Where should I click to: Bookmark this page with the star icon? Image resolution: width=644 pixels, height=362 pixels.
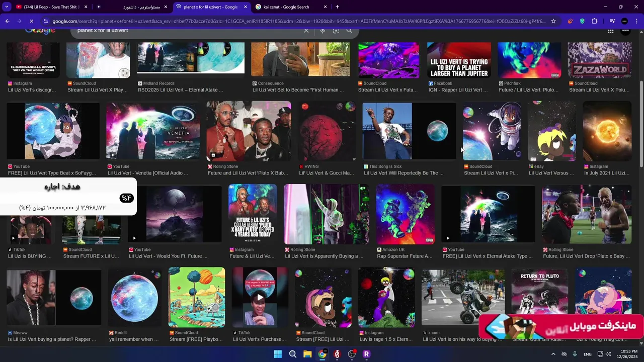tap(553, 21)
